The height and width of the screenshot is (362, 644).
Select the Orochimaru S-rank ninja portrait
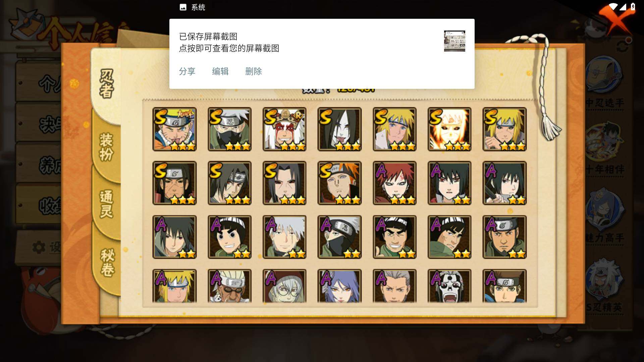point(339,129)
